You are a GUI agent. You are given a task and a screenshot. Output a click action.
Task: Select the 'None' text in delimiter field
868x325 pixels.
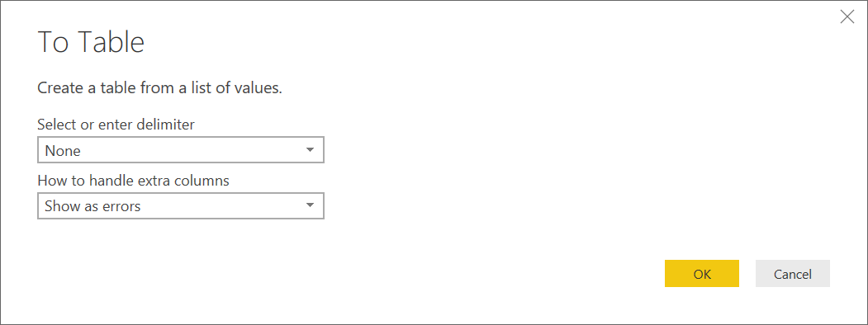[63, 151]
